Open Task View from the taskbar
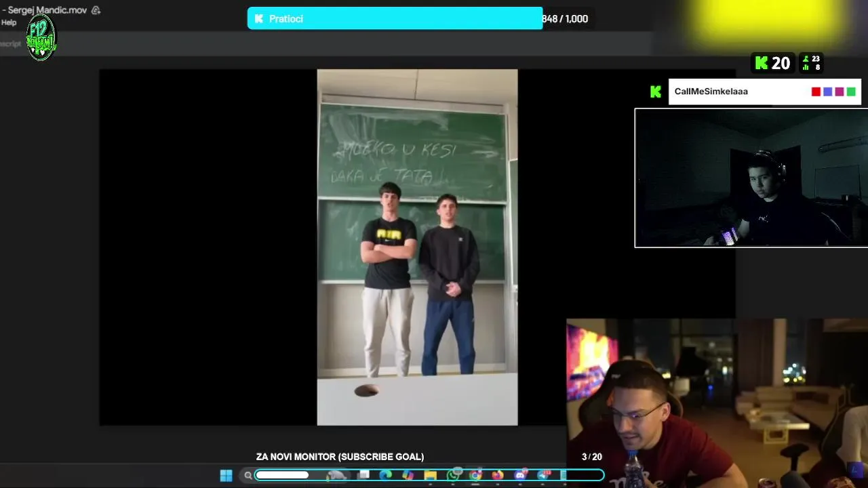 click(363, 474)
